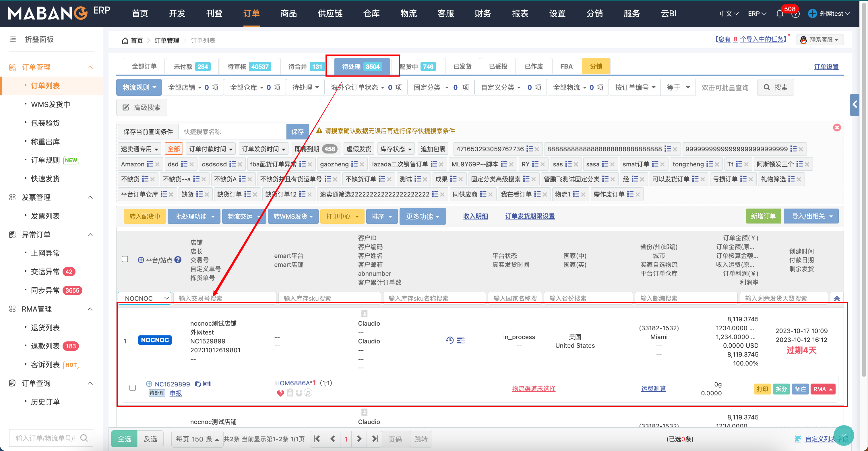This screenshot has height=451, width=868.
Task: Click the customer card icon above Claudio
Action: [364, 314]
